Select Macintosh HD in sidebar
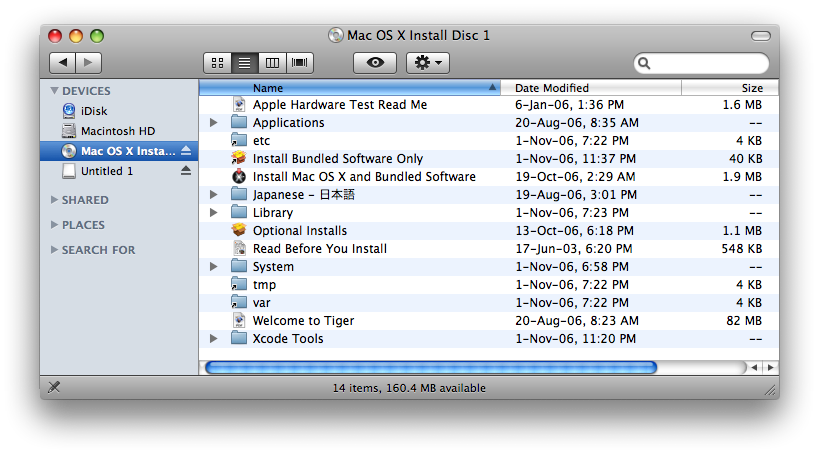The image size is (819, 454). [x=117, y=131]
